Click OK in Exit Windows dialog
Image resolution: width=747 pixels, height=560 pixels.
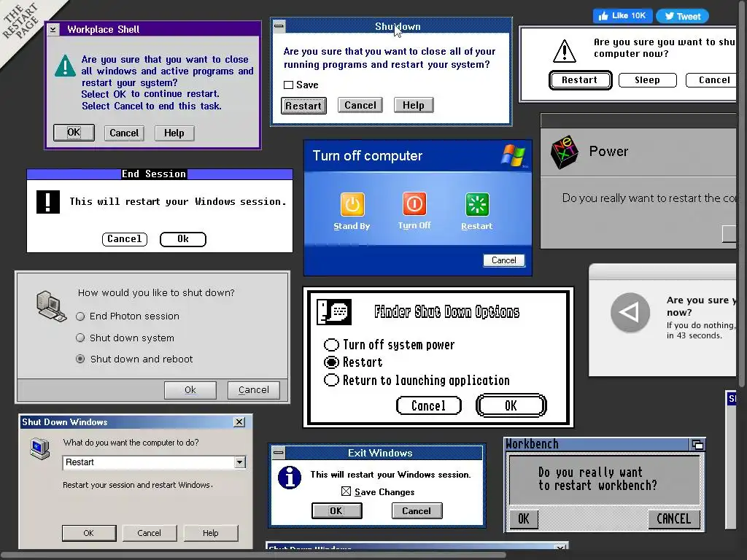click(x=336, y=511)
